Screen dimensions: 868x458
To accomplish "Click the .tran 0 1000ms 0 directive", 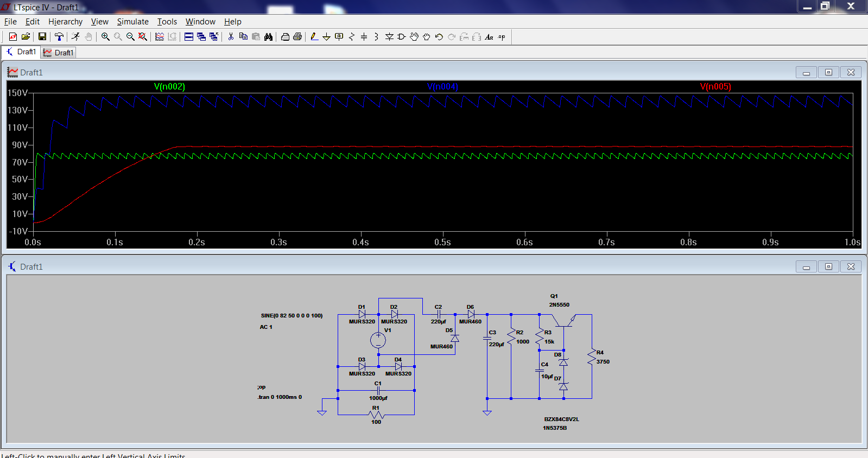I will (280, 397).
